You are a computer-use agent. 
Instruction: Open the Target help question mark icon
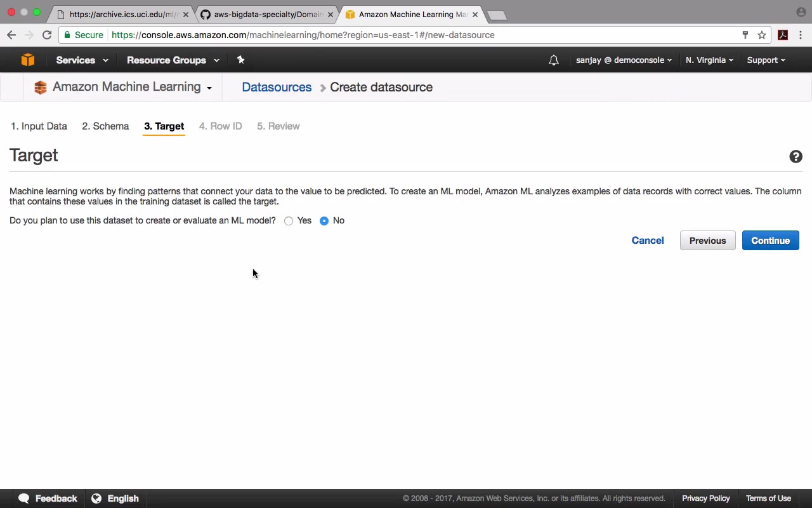click(796, 157)
